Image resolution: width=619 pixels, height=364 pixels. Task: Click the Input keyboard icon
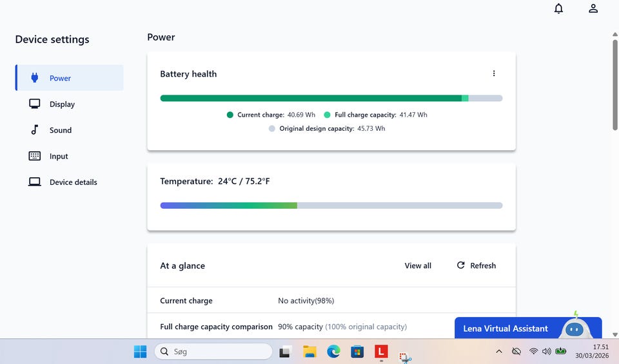[35, 156]
